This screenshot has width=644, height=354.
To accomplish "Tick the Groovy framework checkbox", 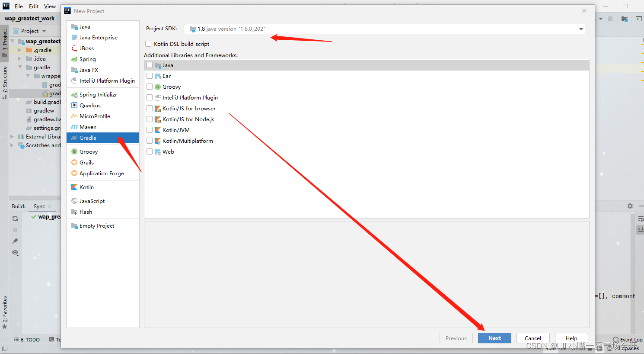I will [x=150, y=87].
